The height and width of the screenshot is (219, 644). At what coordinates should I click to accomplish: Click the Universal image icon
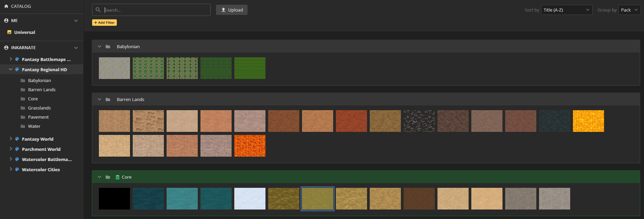9,32
